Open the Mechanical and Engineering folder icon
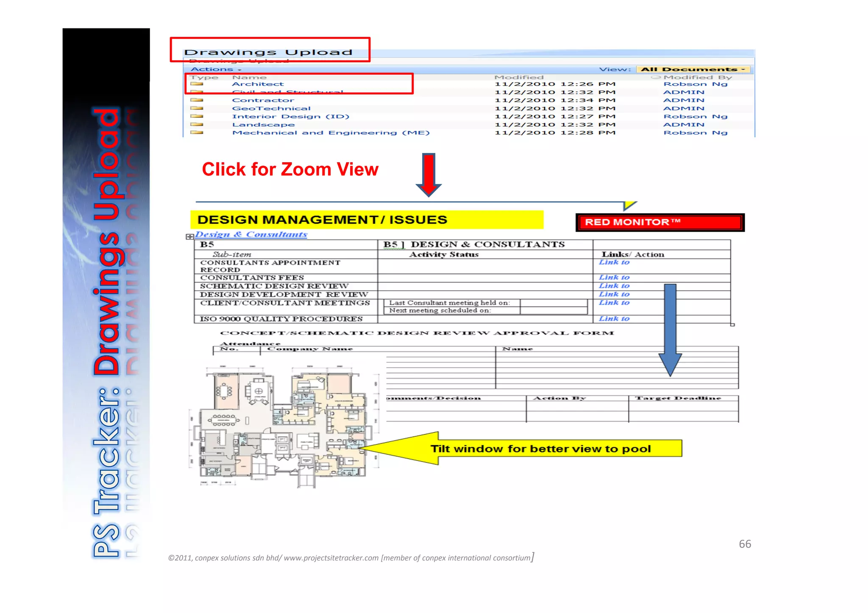The width and height of the screenshot is (868, 613). pos(197,133)
